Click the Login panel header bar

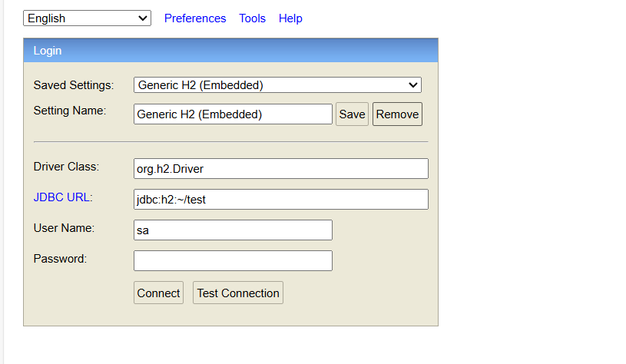pos(230,51)
